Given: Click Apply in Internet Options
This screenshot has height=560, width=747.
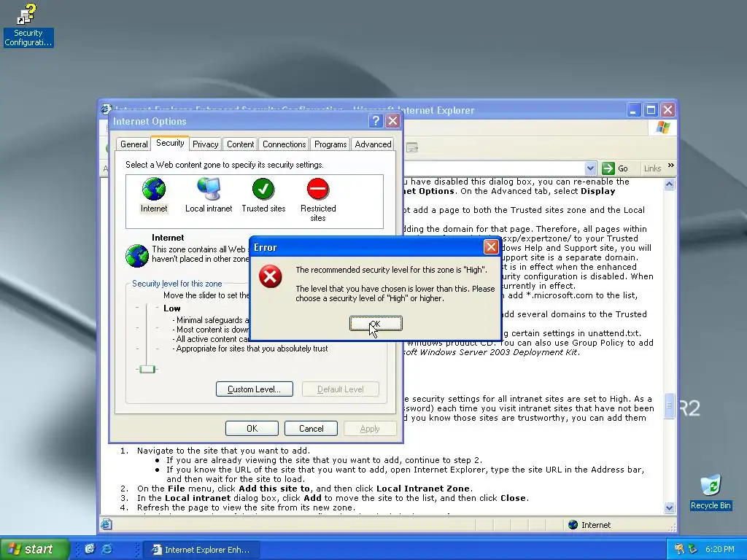Looking at the screenshot, I should coord(370,429).
